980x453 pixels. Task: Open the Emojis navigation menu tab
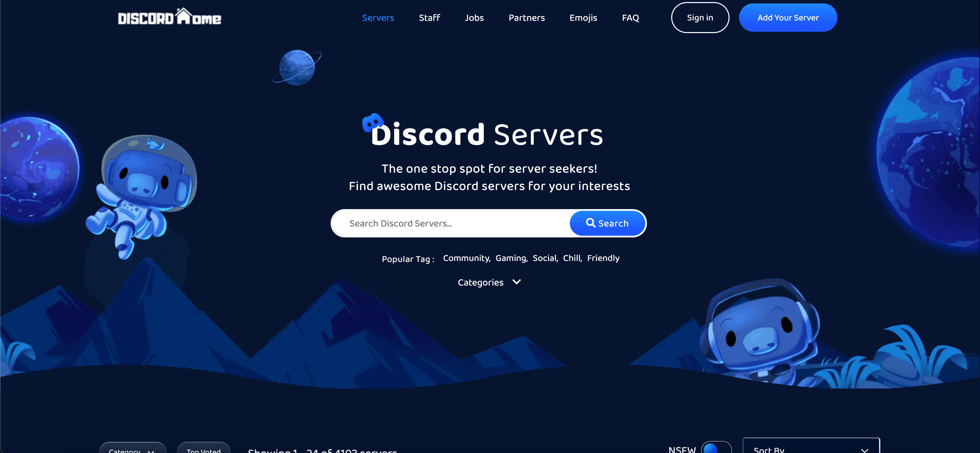pos(583,17)
